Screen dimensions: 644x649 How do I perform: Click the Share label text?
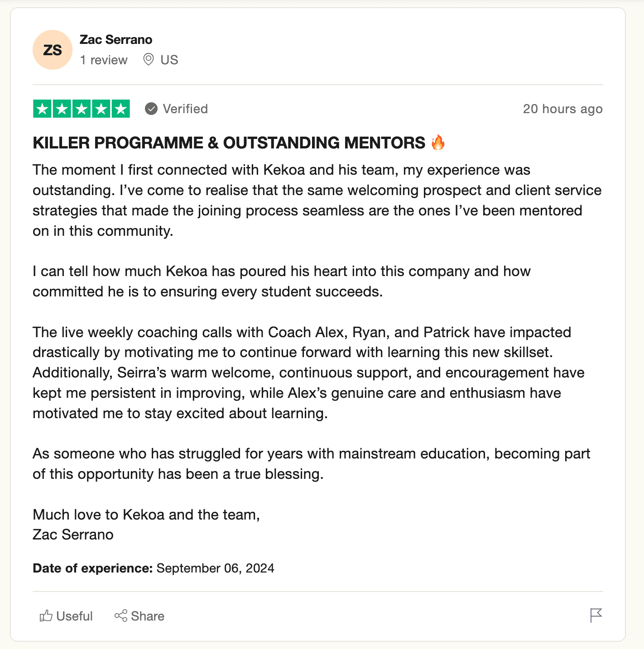[x=148, y=616]
